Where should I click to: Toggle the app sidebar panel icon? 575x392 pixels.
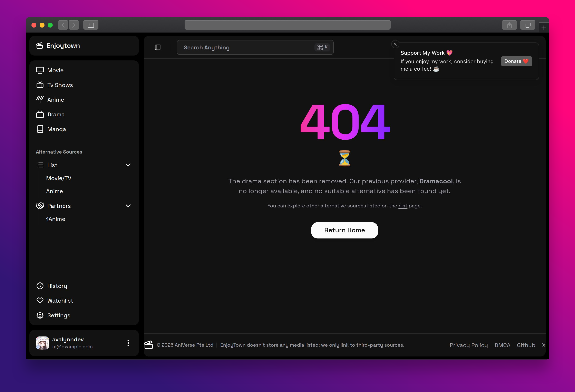click(x=158, y=48)
